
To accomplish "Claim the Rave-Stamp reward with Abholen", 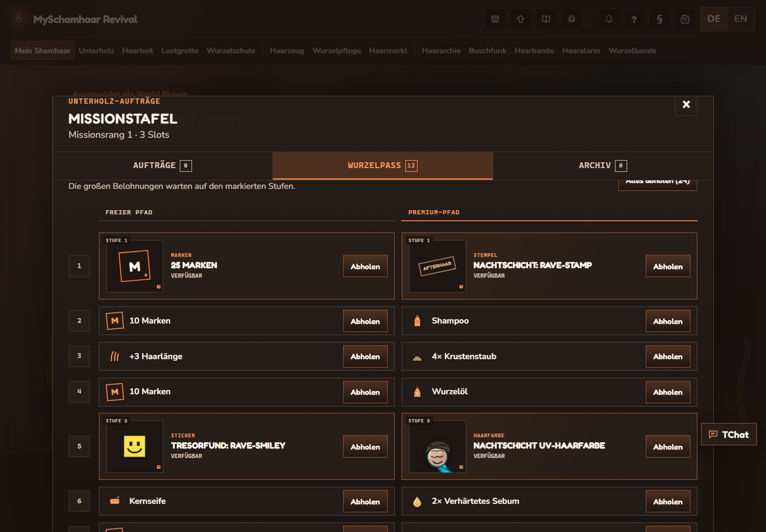I will 668,266.
